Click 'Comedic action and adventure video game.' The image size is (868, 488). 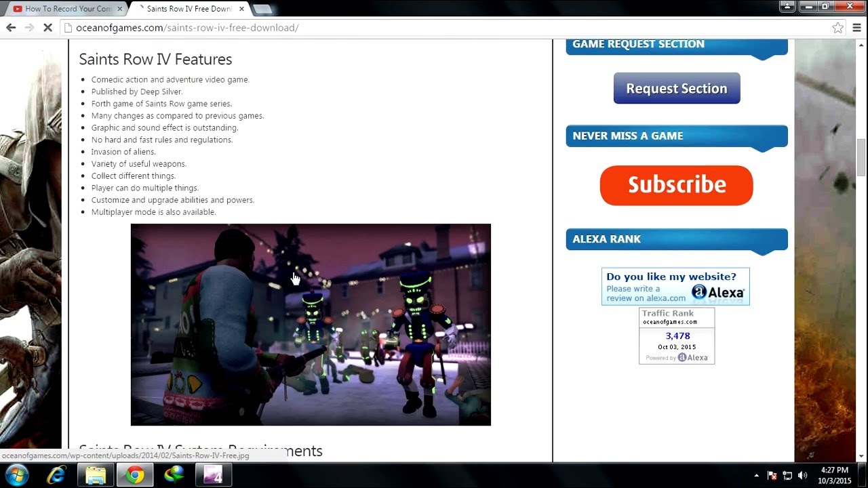pyautogui.click(x=170, y=79)
